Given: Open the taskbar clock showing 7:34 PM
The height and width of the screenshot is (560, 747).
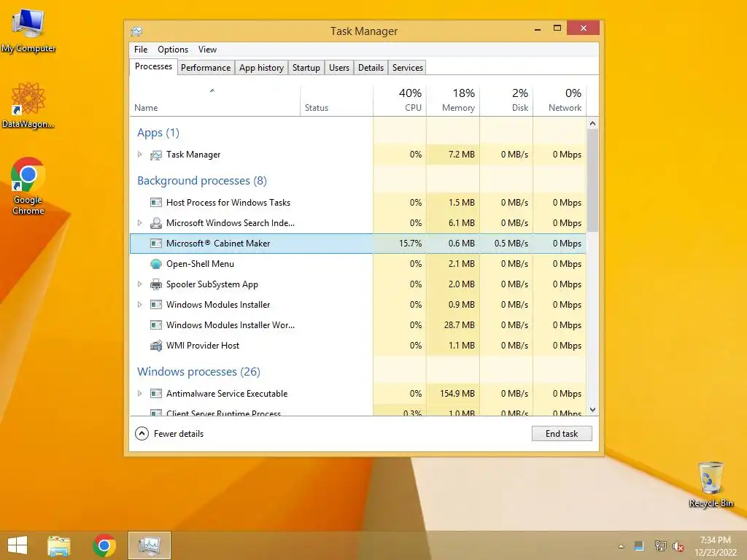Looking at the screenshot, I should (715, 546).
